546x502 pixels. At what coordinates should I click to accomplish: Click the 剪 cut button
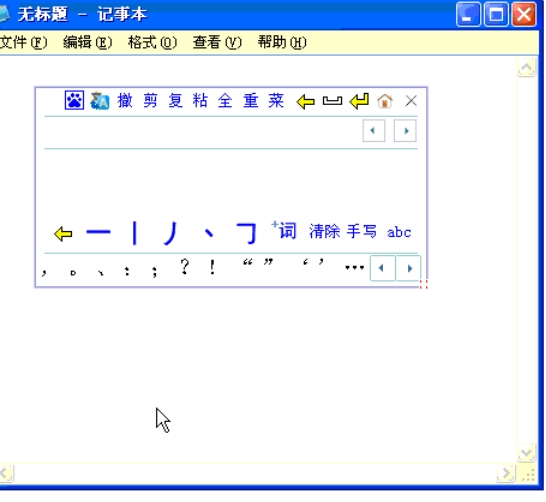150,101
